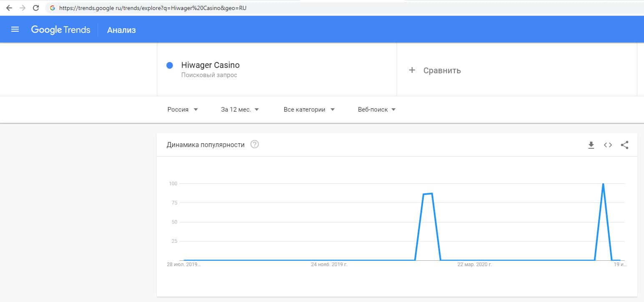Click the 100 label on the chart axis
This screenshot has height=302, width=644.
[x=173, y=184]
